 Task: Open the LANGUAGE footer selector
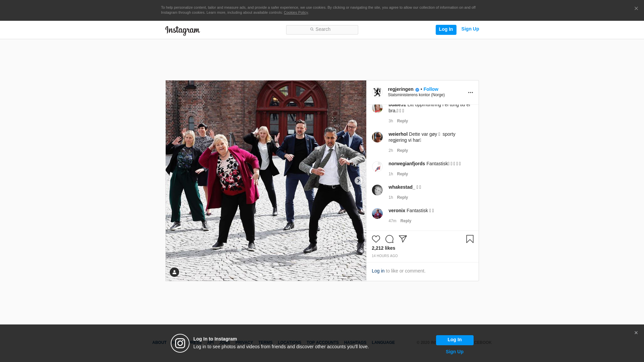(383, 343)
